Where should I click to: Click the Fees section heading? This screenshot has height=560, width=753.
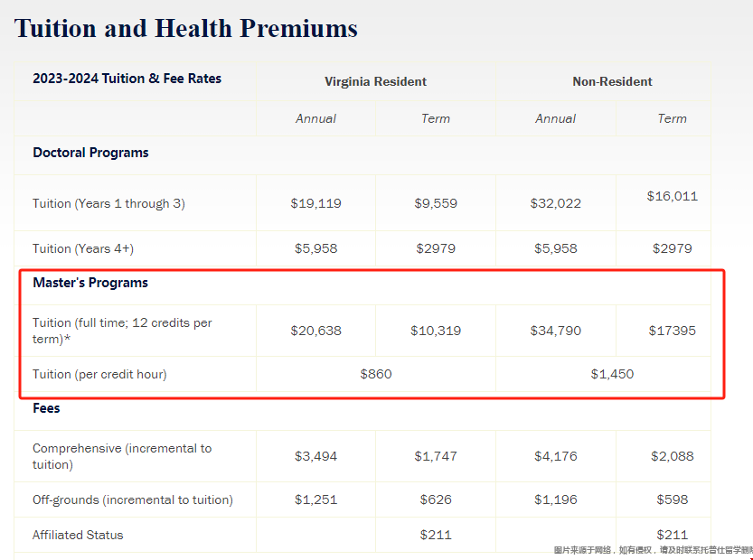(46, 408)
